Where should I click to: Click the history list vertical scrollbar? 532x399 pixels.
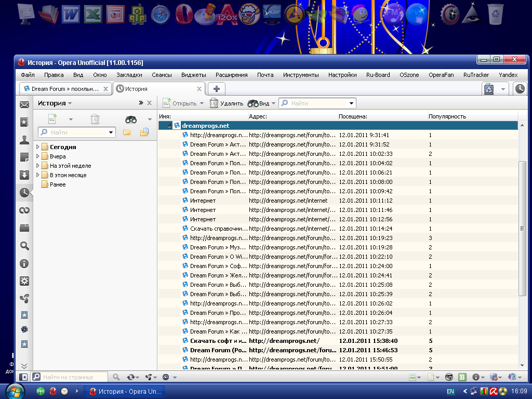point(523,229)
